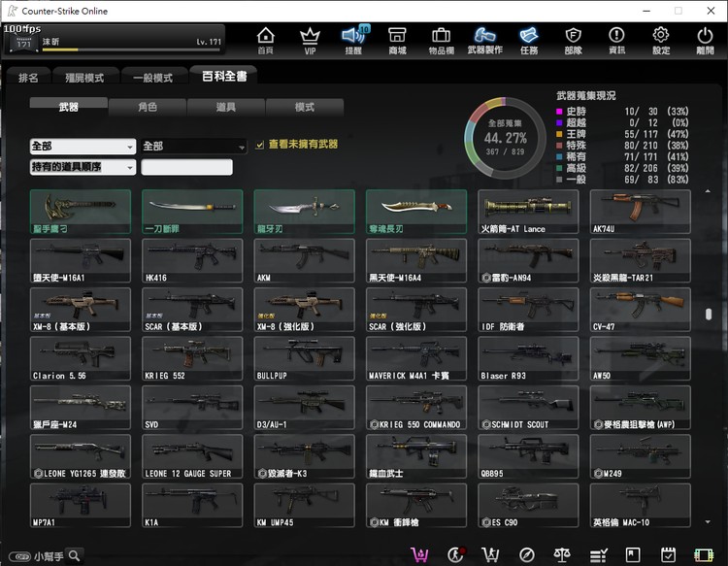Select the AW50 sniper card
The width and height of the screenshot is (728, 566).
coord(641,358)
